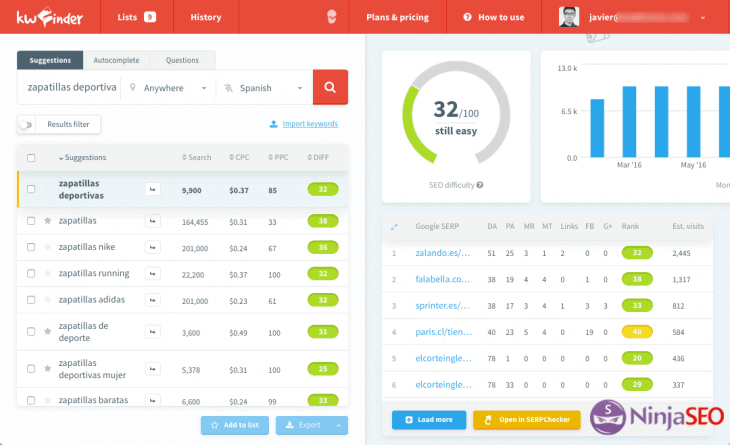This screenshot has width=730, height=445.
Task: Switch to the Suggestions tab
Action: click(50, 61)
